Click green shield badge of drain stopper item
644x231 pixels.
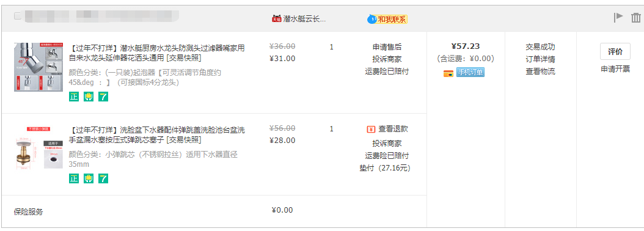point(89,178)
